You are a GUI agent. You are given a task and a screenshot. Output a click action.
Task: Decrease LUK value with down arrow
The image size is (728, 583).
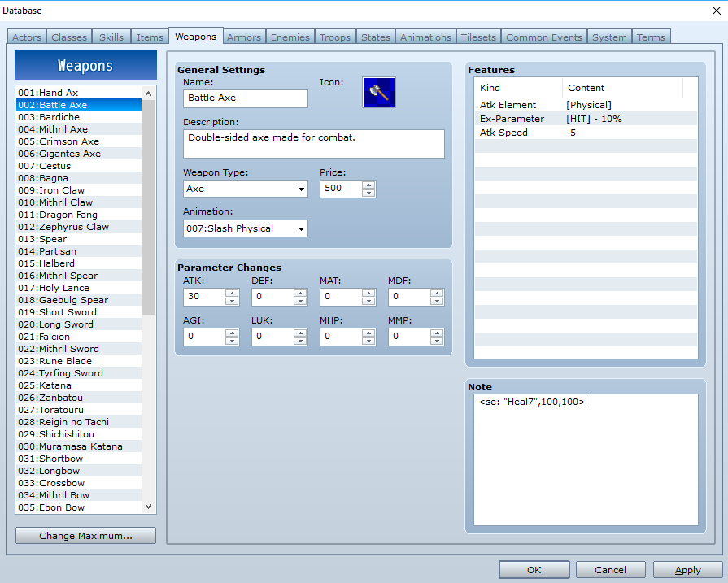click(300, 342)
